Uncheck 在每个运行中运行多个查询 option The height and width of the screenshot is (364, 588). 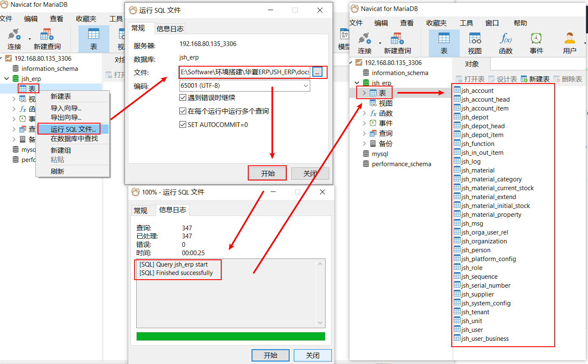pyautogui.click(x=183, y=111)
